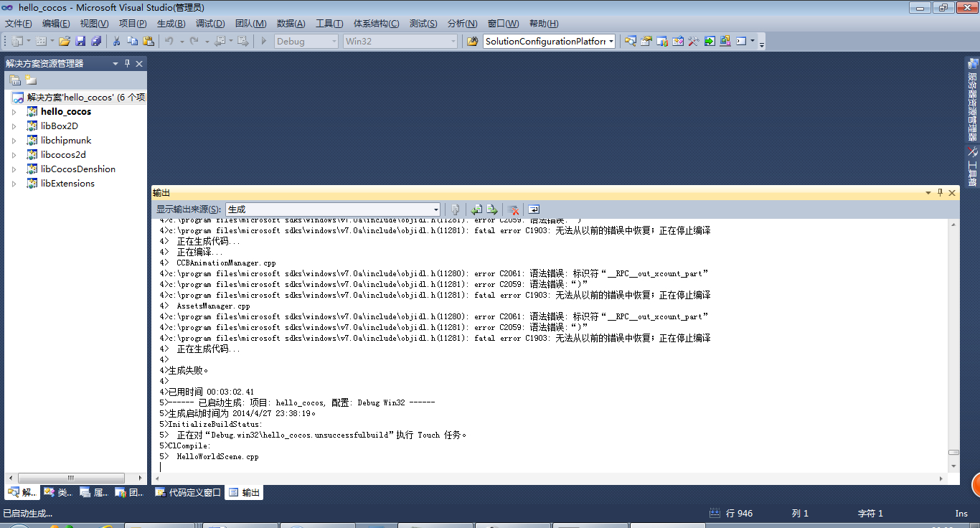980x528 pixels.
Task: Open the 工具箱 side tab
Action: [973, 166]
